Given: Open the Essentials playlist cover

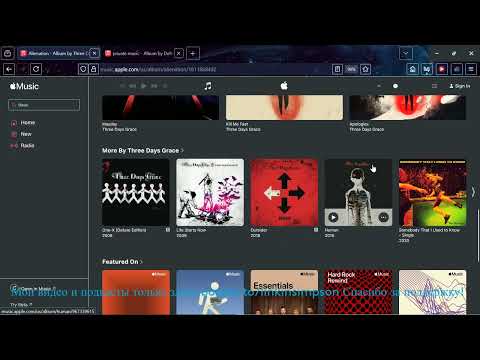Looking at the screenshot, I should [x=284, y=292].
